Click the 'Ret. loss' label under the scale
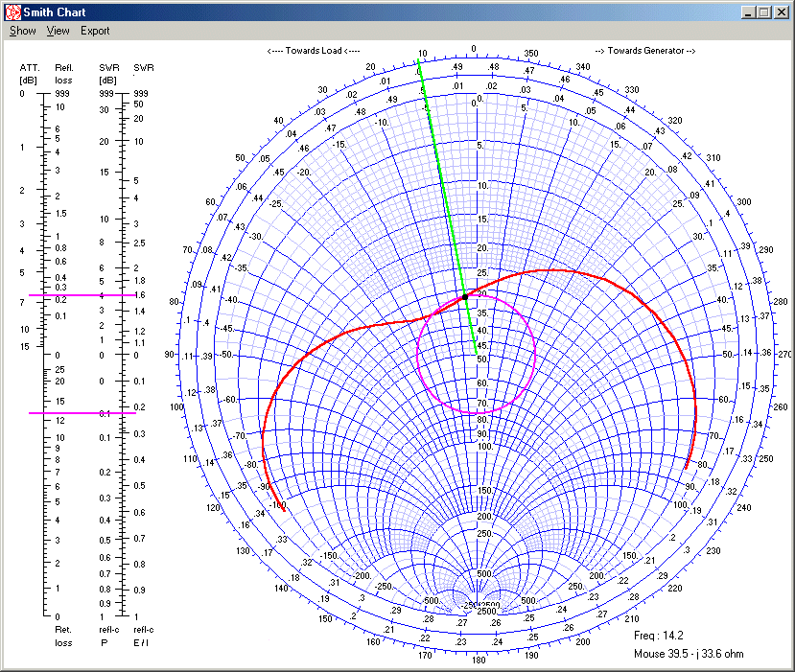This screenshot has height=672, width=795. [63, 636]
